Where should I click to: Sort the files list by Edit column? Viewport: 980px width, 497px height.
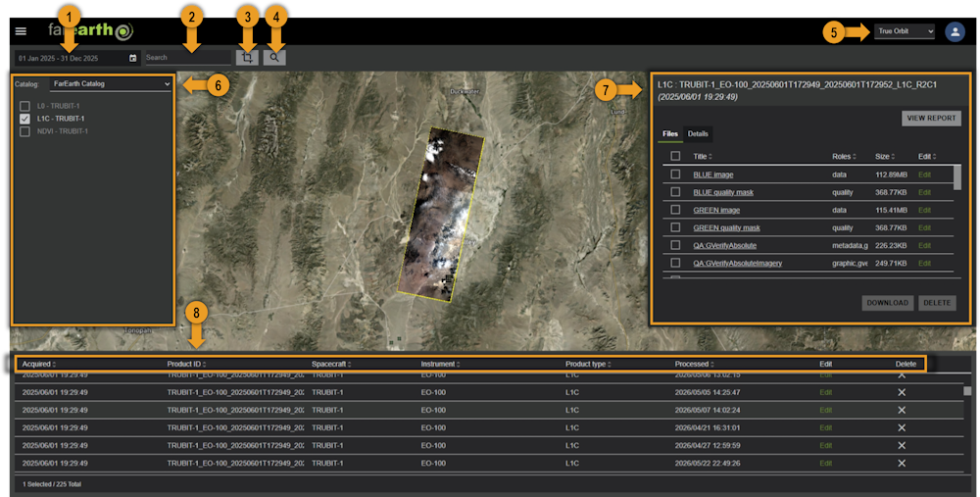[x=927, y=156]
